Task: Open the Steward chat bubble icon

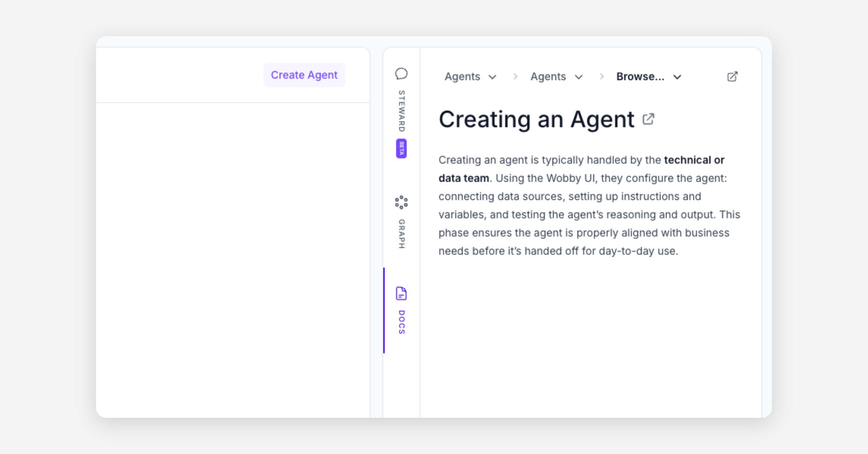Action: point(401,73)
